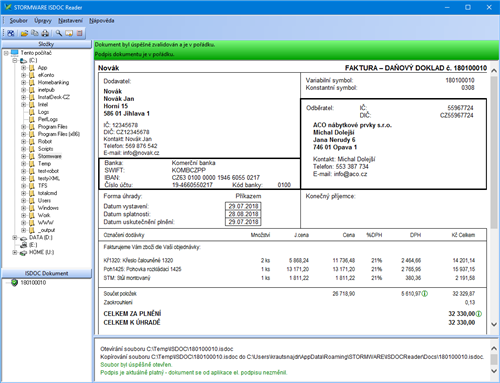500x383 pixels.
Task: Select the Work folder in tree
Action: pyautogui.click(x=44, y=215)
